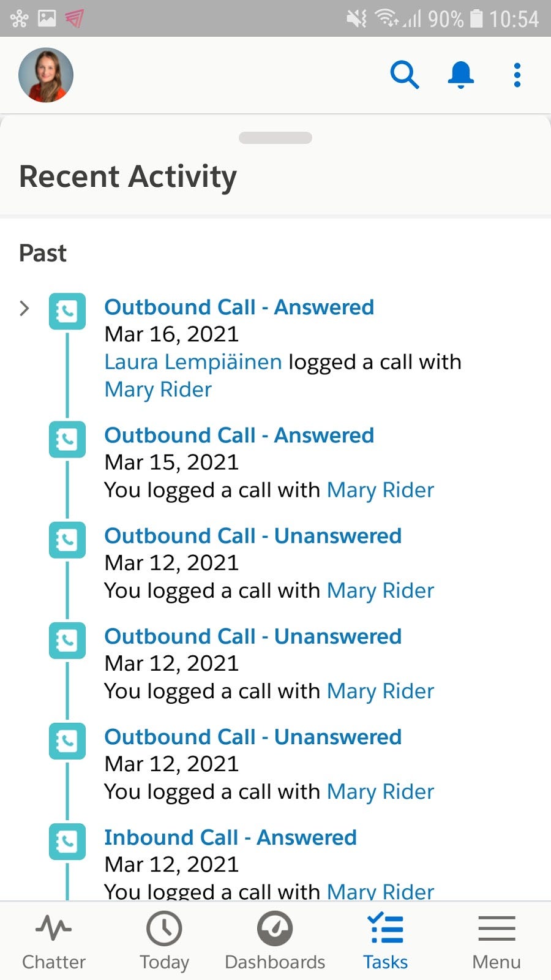Tap call icon for Mar 15 entry
551x980 pixels.
click(x=67, y=439)
